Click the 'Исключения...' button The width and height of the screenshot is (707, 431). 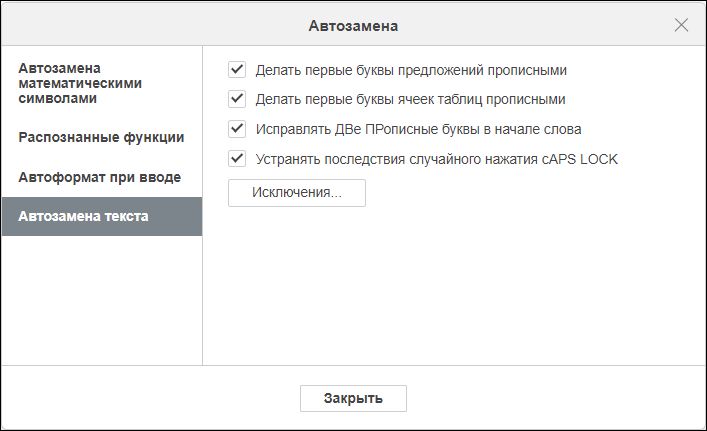click(x=297, y=193)
